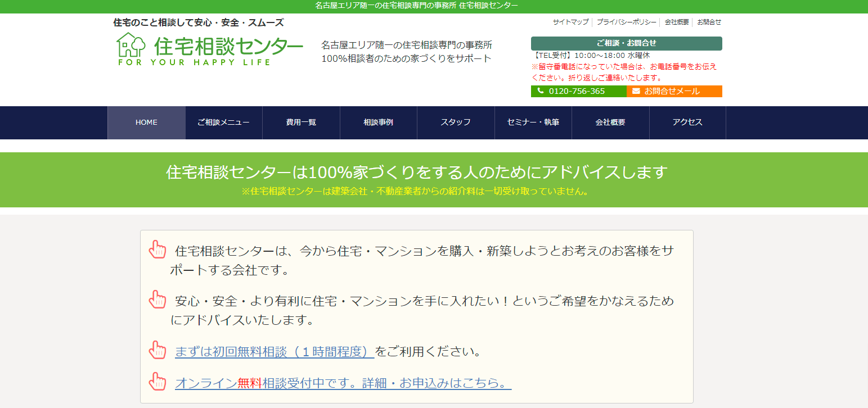Click the text 名古屋エリア随一の住宅相談専門の事務所 under the green top bar
The width and height of the screenshot is (868, 408).
click(407, 45)
